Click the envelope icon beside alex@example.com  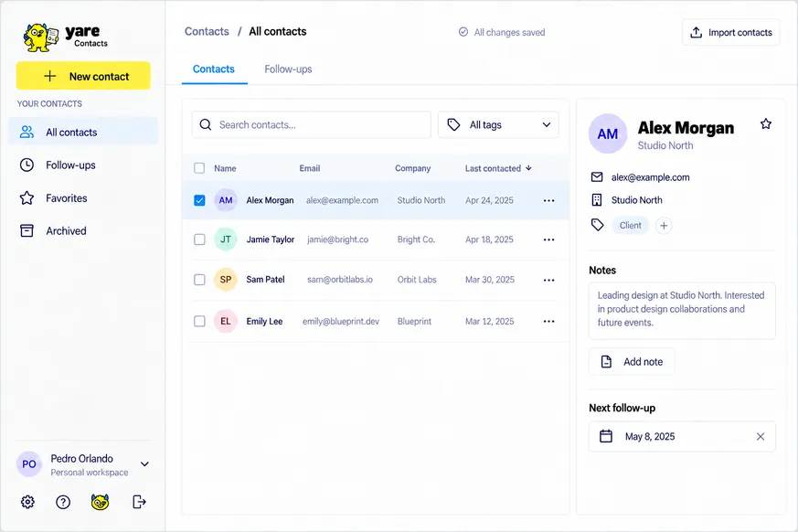point(597,177)
